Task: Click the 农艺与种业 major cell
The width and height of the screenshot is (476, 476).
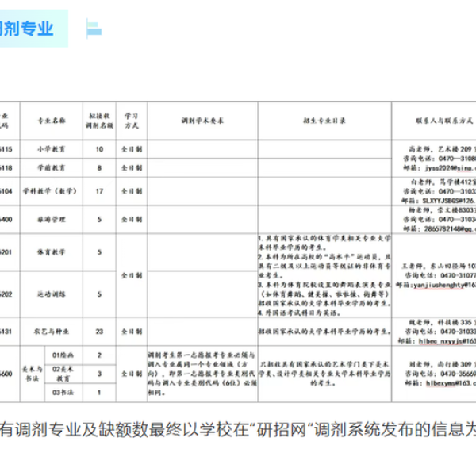Action: pyautogui.click(x=52, y=332)
